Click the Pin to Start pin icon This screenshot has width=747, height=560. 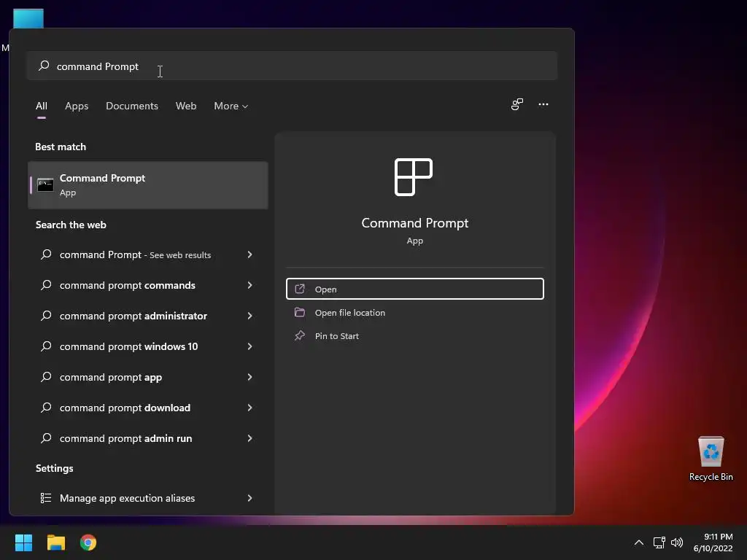point(300,335)
